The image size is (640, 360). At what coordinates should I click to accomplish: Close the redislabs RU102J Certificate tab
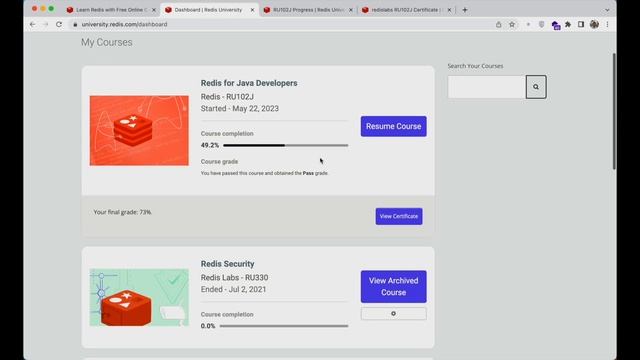(449, 10)
